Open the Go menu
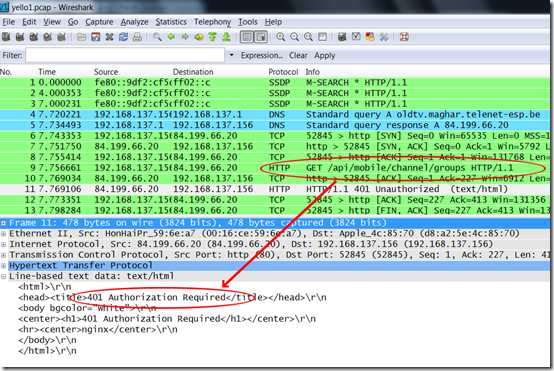This screenshot has height=371, width=554. pyautogui.click(x=73, y=22)
